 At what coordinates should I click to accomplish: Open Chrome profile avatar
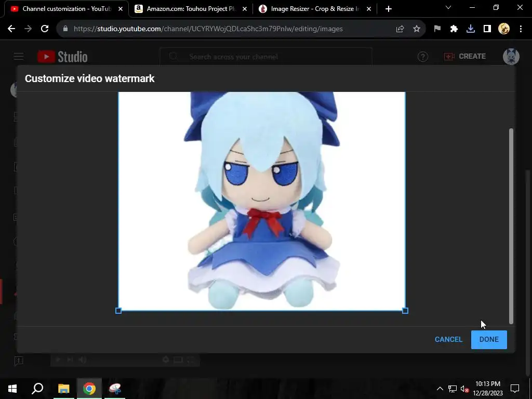tap(504, 29)
